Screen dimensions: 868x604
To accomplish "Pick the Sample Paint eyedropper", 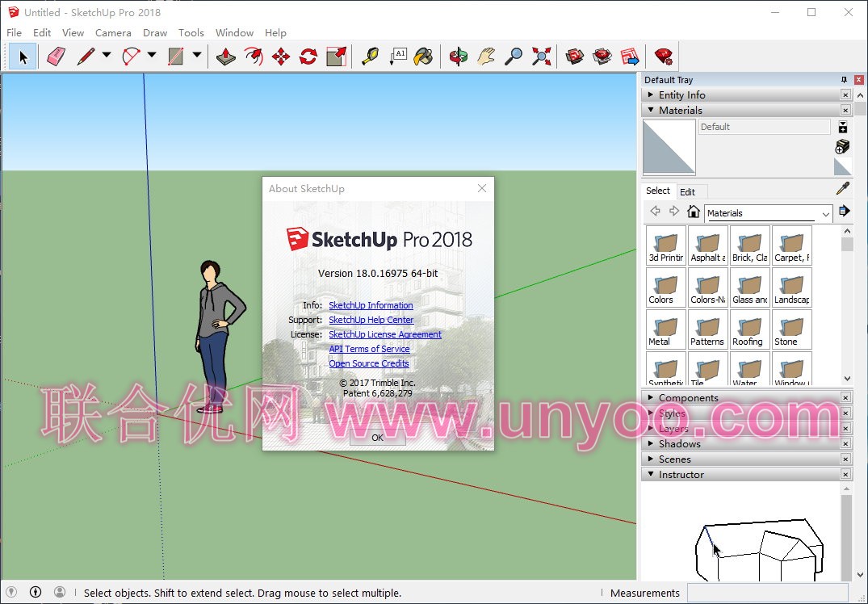I will coord(842,189).
